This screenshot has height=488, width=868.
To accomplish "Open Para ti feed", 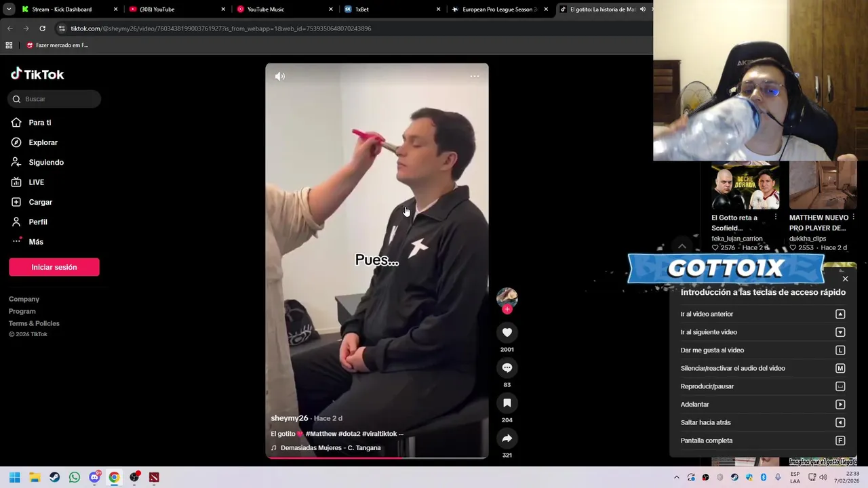I will pyautogui.click(x=40, y=123).
